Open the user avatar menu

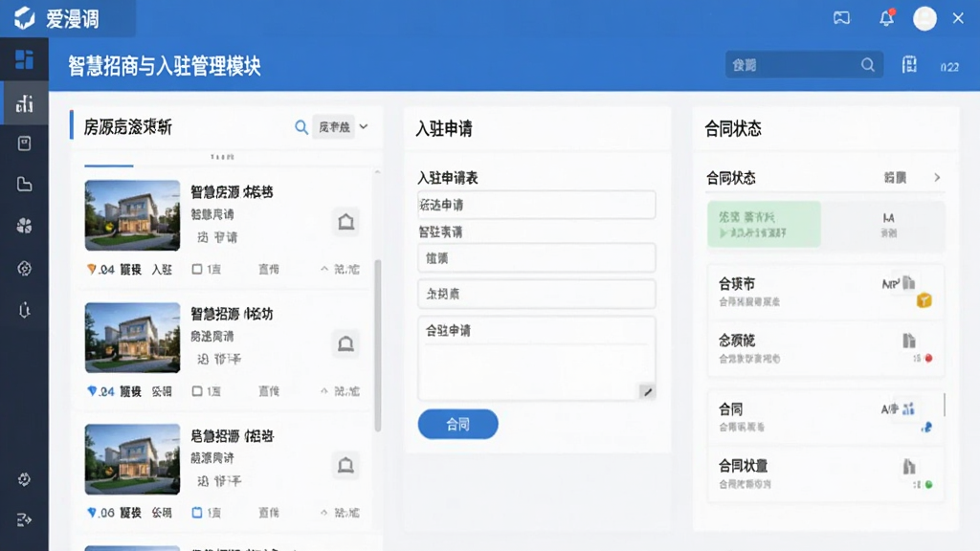click(x=924, y=18)
